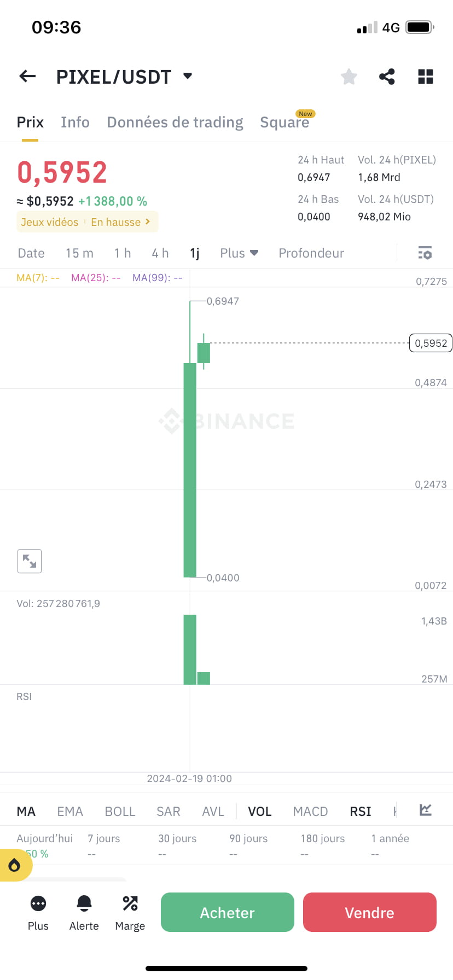Expand chart to fullscreen
This screenshot has width=453, height=980.
30,561
